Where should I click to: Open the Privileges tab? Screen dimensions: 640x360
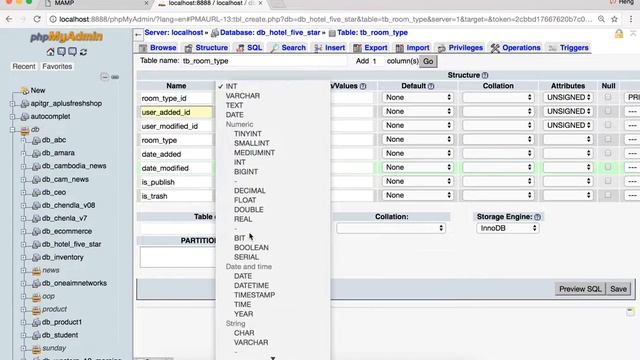pyautogui.click(x=460, y=48)
